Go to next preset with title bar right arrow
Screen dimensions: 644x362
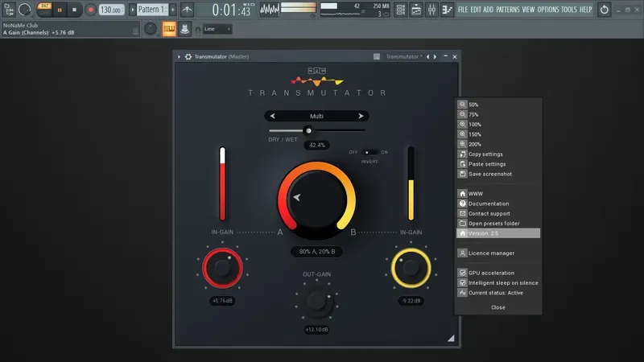point(435,56)
